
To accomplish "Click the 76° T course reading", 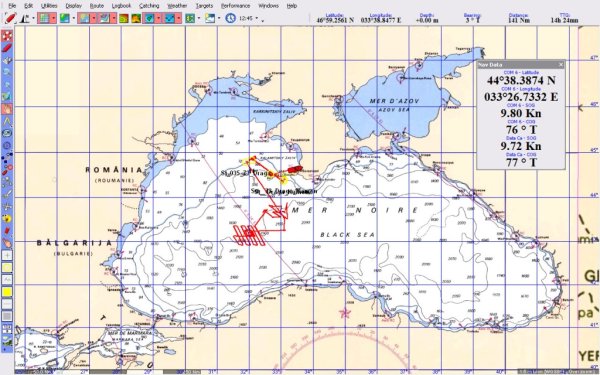I will click(521, 130).
